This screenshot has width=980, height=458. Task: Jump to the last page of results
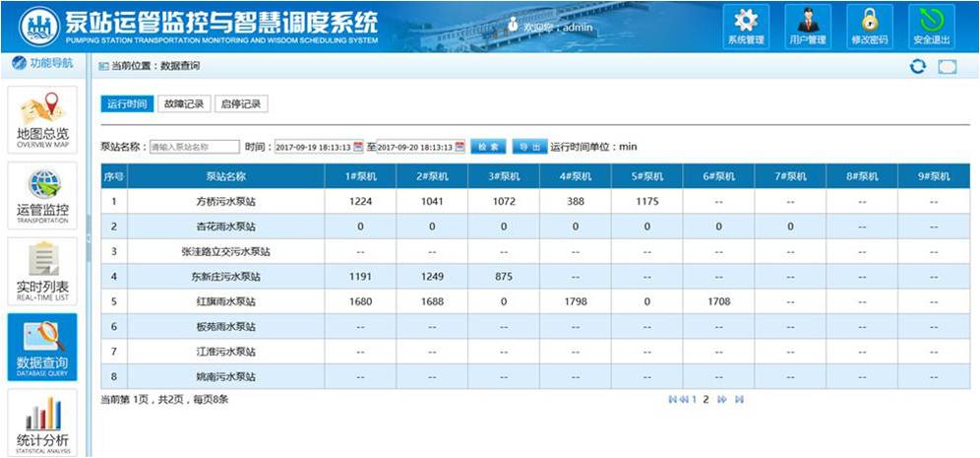[739, 400]
